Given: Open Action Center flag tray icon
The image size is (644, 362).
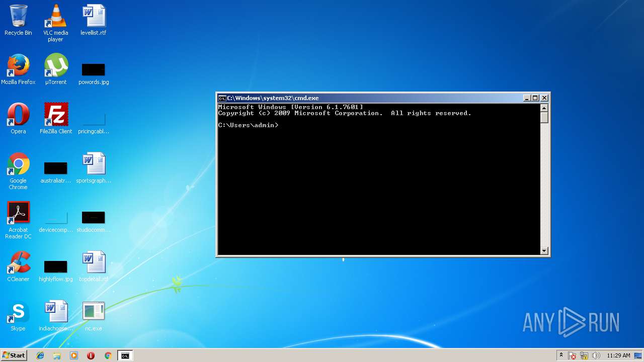Looking at the screenshot, I should (572, 355).
